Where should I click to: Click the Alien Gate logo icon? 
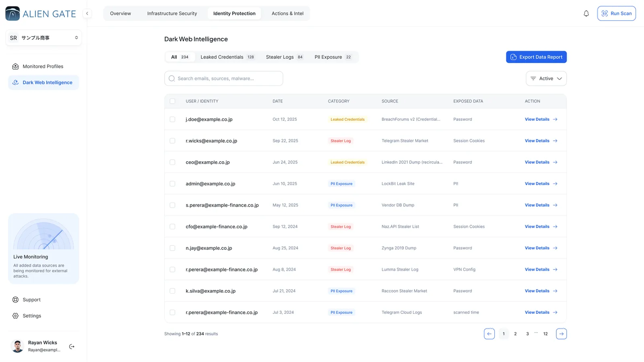[x=12, y=13]
